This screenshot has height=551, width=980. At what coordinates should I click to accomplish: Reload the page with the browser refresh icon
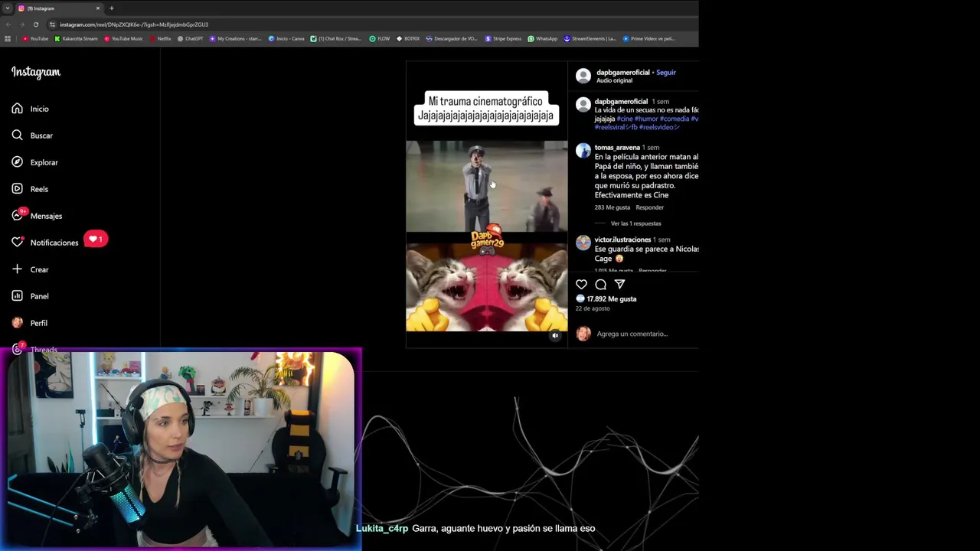tap(35, 24)
